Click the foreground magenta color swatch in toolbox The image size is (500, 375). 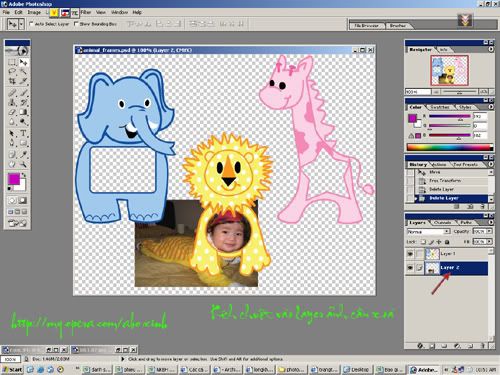pos(14,179)
